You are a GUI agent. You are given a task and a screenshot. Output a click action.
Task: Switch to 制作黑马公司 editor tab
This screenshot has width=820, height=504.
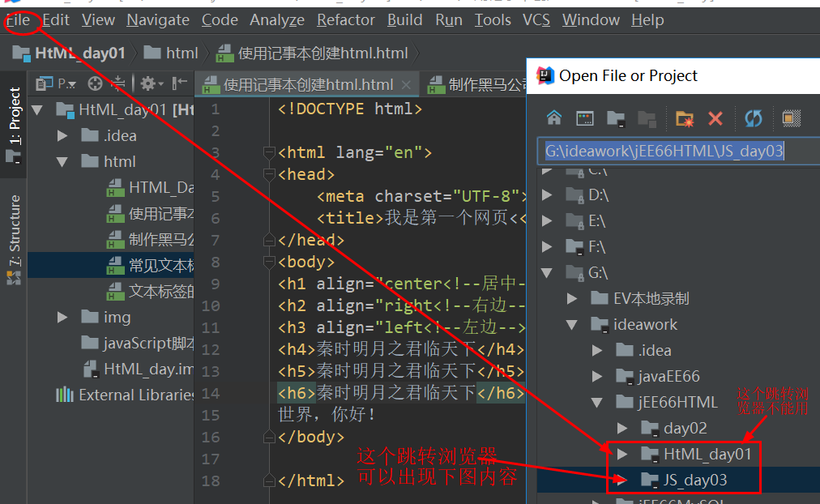click(x=477, y=84)
